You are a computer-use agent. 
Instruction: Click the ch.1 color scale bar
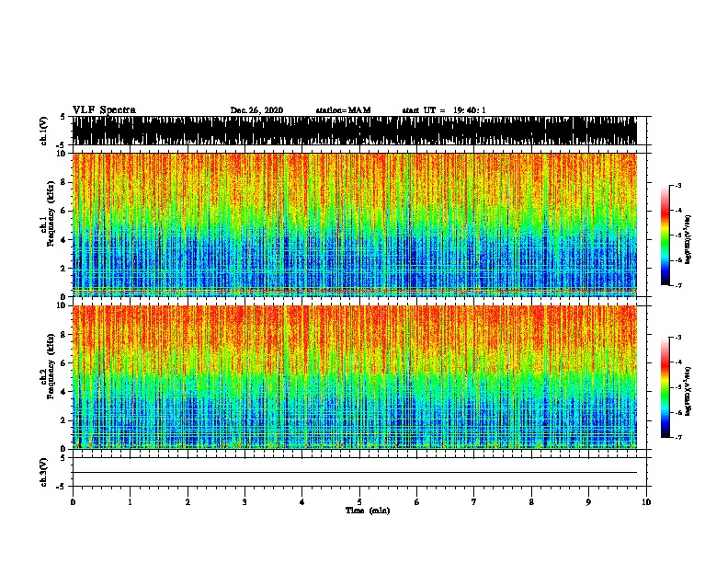pos(665,236)
